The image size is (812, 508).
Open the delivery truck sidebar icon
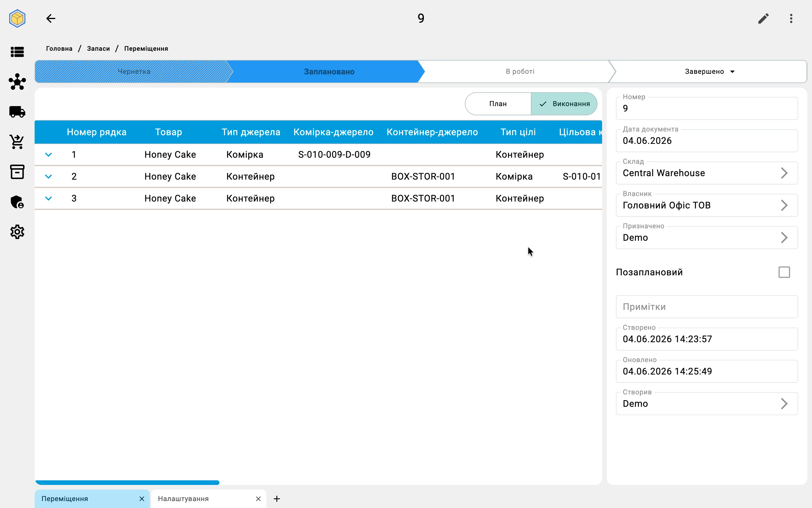(x=17, y=112)
